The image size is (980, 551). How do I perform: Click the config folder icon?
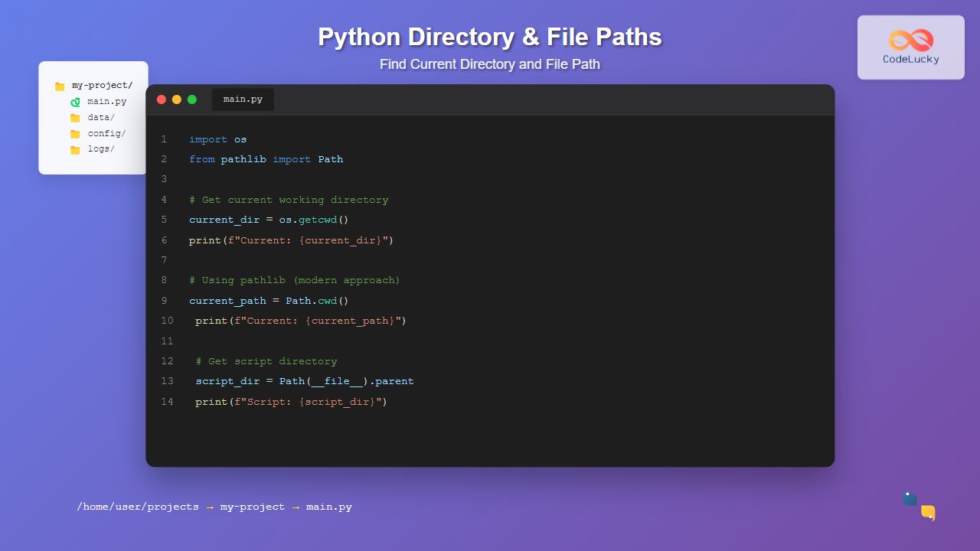(x=75, y=134)
